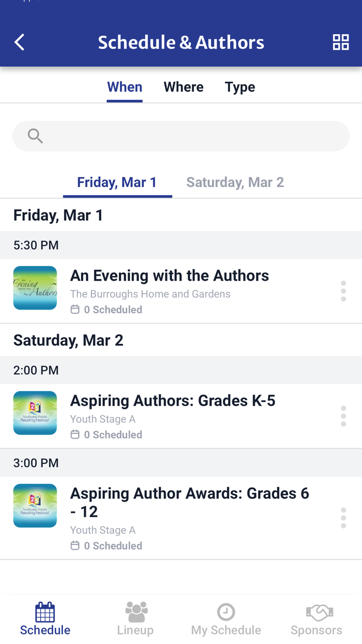This screenshot has width=362, height=644.
Task: Click inside the search input field
Action: click(181, 136)
